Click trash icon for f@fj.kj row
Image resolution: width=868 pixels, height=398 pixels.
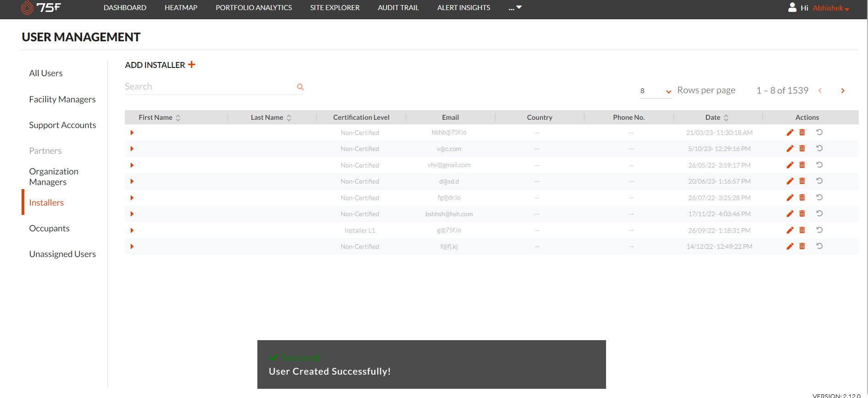[802, 247]
